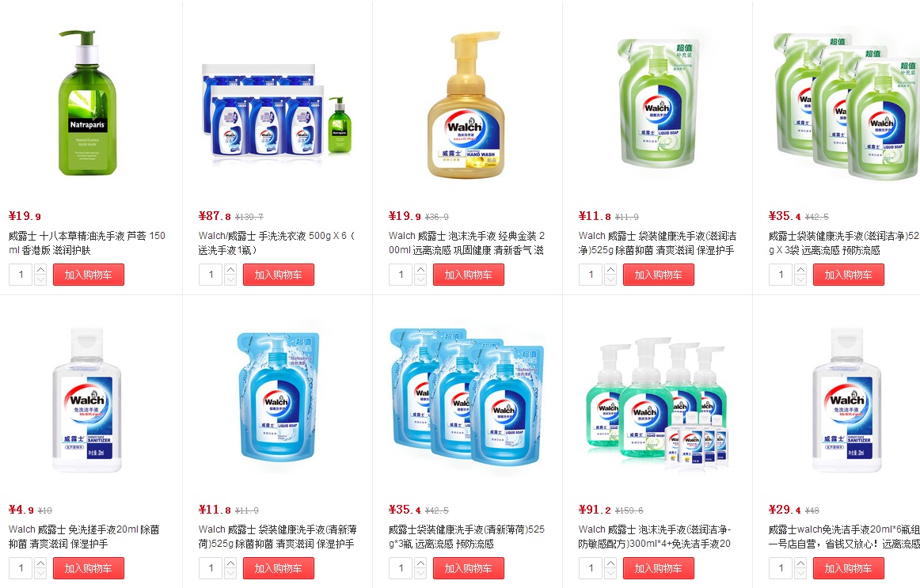920x588 pixels.
Task: Decrease quantity for the ¥4.9 20ml sanitizer
Action: click(x=40, y=574)
